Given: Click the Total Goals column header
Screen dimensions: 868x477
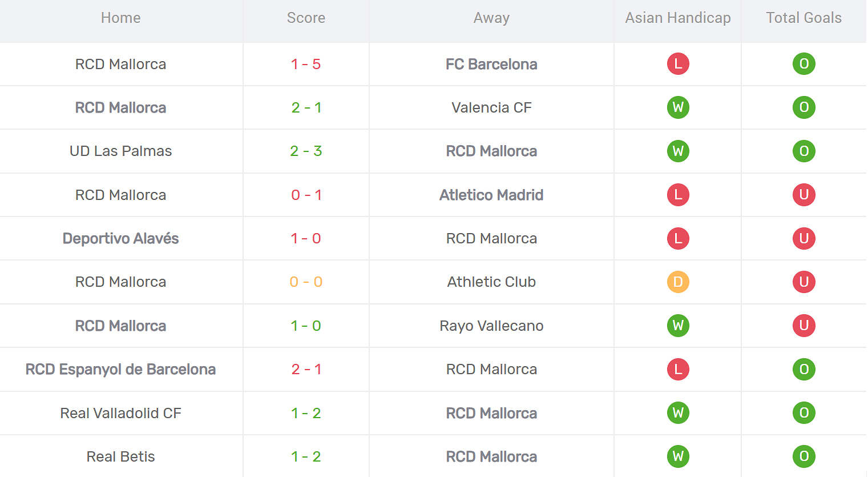Looking at the screenshot, I should point(804,18).
